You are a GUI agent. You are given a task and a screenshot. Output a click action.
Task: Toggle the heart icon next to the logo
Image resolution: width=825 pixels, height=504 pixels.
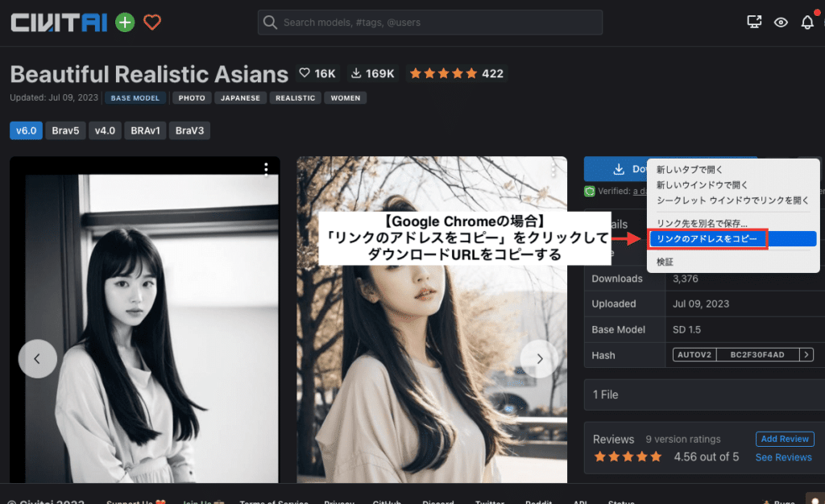pyautogui.click(x=152, y=22)
